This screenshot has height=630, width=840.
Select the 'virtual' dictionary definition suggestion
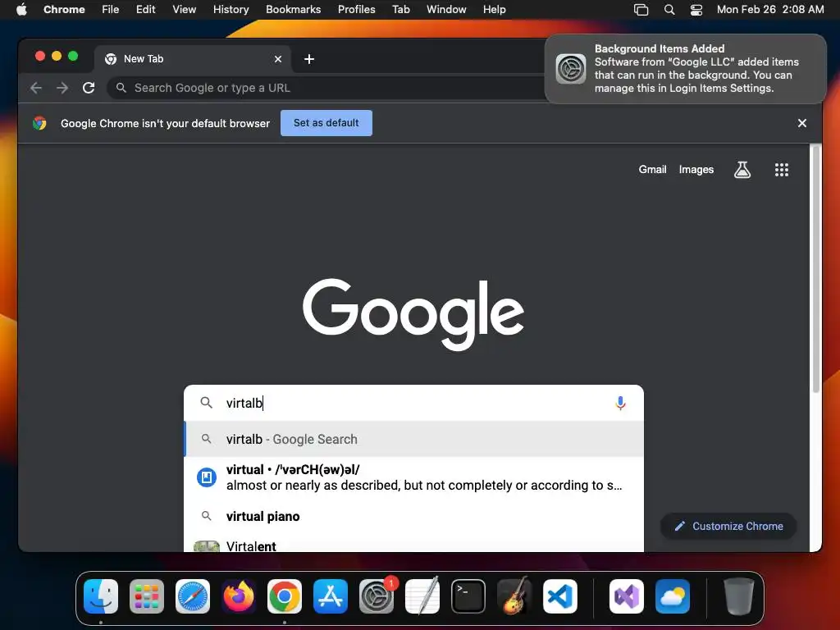point(413,477)
